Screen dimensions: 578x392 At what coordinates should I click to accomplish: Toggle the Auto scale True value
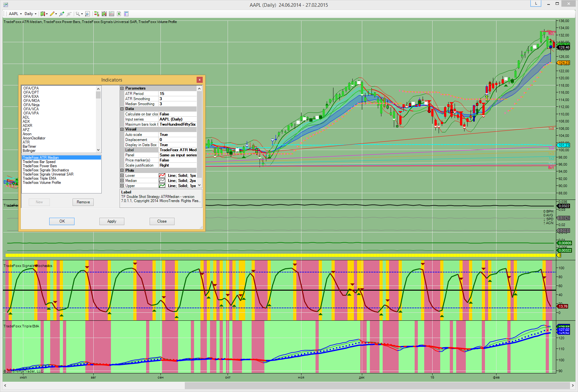[x=177, y=135]
